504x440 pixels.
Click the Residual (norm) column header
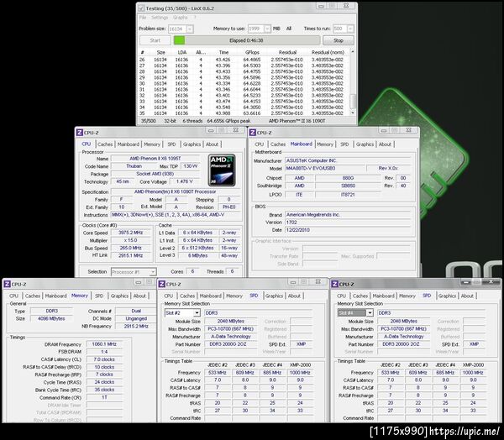point(328,52)
